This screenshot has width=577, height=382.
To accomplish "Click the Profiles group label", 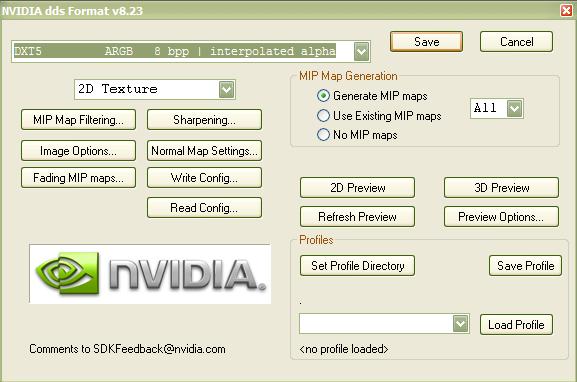I will click(x=316, y=240).
